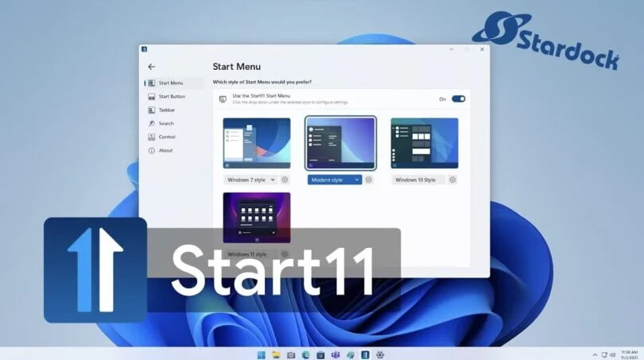Click the monitor icon beside Use the Start11 Start Menu
Viewport: 644px width, 360px height.
pyautogui.click(x=223, y=99)
